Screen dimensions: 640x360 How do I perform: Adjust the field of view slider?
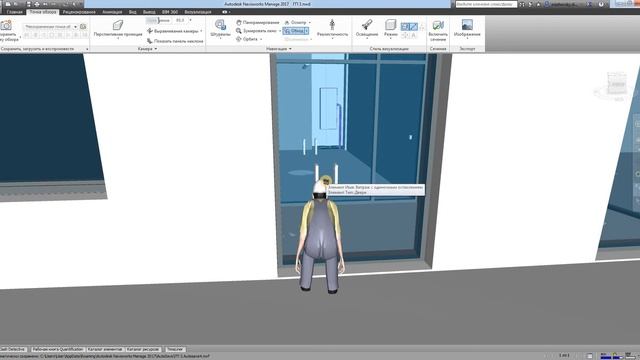coord(158,20)
